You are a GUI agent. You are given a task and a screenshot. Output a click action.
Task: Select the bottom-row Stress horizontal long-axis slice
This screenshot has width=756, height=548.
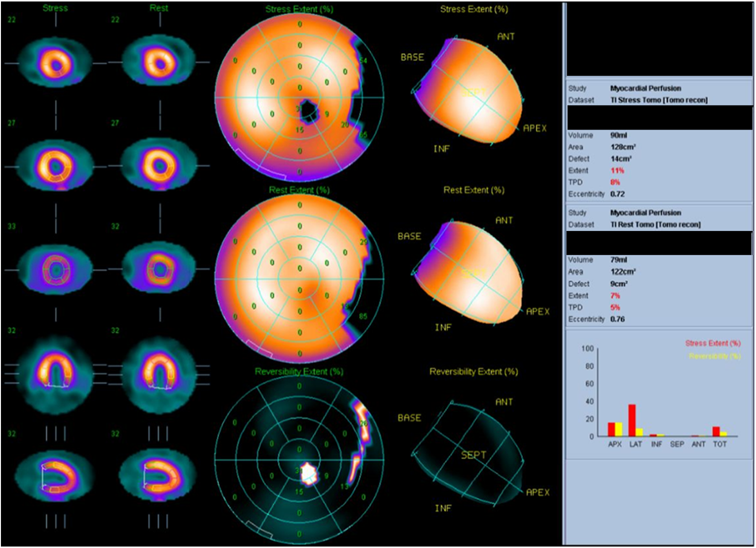[x=56, y=476]
